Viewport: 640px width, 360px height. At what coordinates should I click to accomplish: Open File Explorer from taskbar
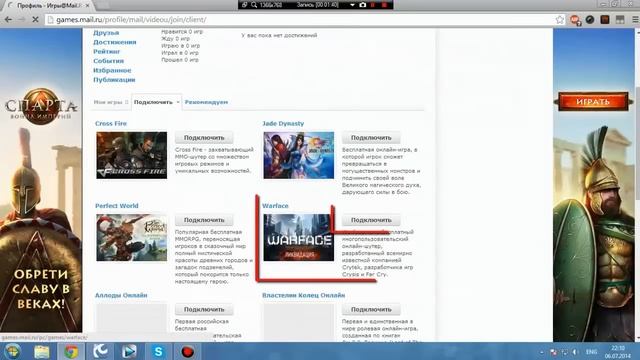point(42,351)
